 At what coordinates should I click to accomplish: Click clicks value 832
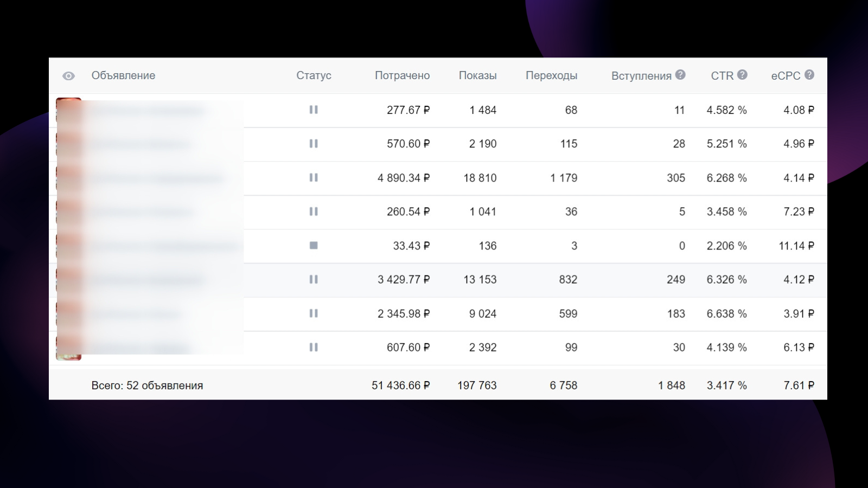(x=568, y=279)
